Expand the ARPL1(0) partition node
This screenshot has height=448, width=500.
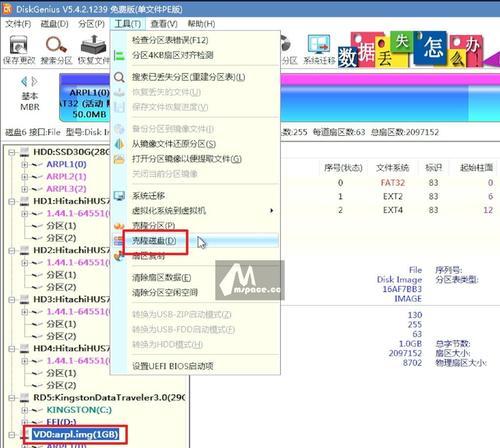(24, 164)
